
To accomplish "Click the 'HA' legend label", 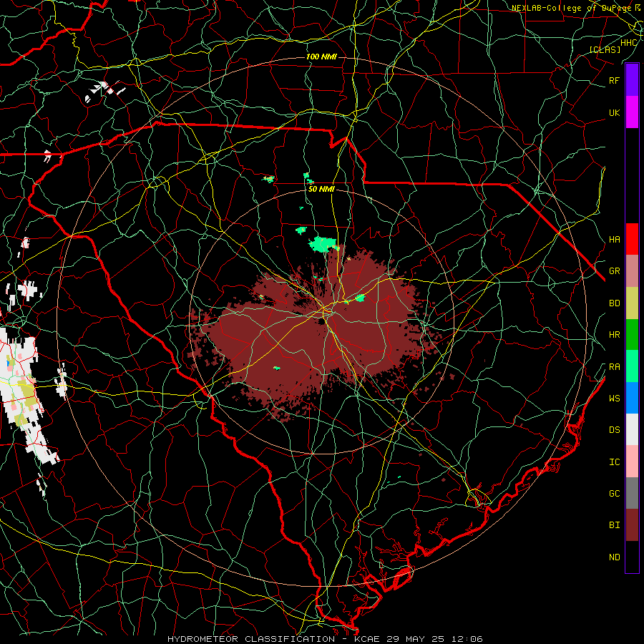I will click(614, 239).
